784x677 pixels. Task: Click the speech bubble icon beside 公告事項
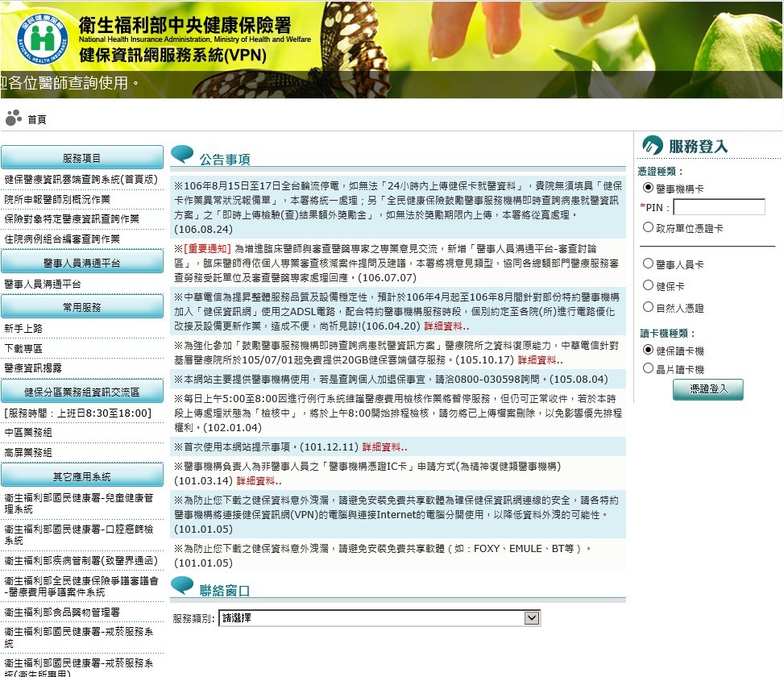pyautogui.click(x=182, y=155)
